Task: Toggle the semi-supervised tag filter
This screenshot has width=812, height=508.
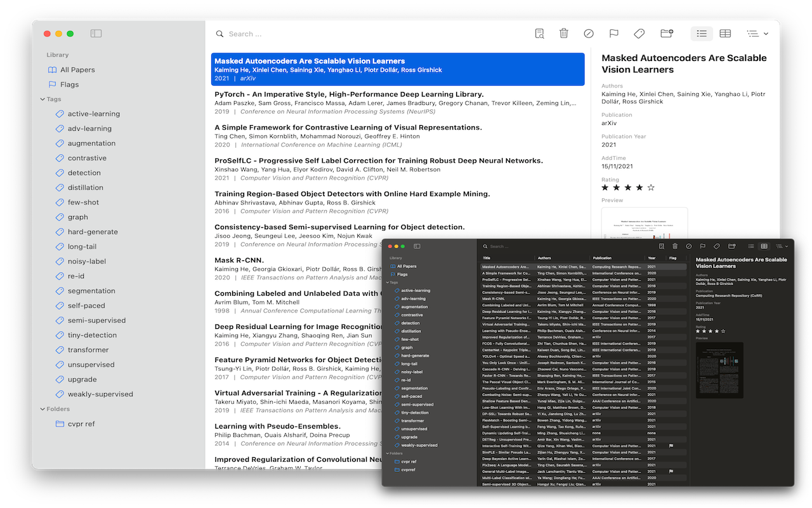Action: [x=96, y=320]
